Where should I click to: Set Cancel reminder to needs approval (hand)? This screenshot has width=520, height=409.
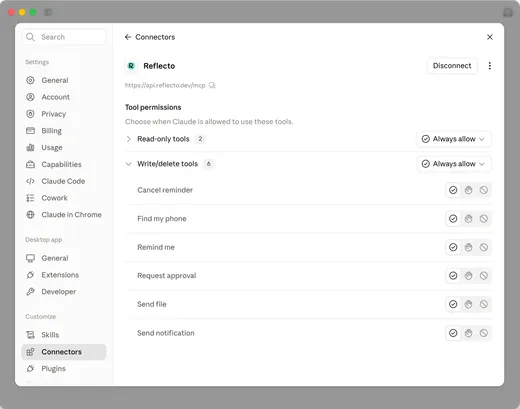click(x=468, y=190)
